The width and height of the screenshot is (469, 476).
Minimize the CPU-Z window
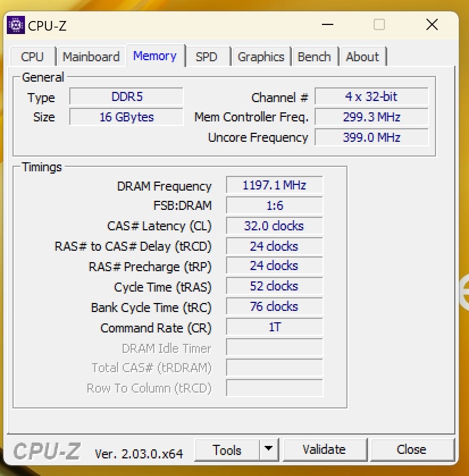point(327,25)
